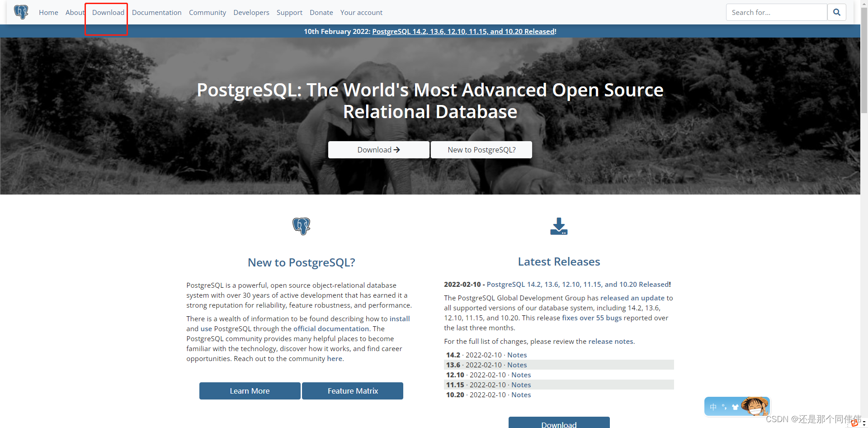The image size is (868, 428).
Task: Click the hero Download arrow button
Action: point(379,150)
